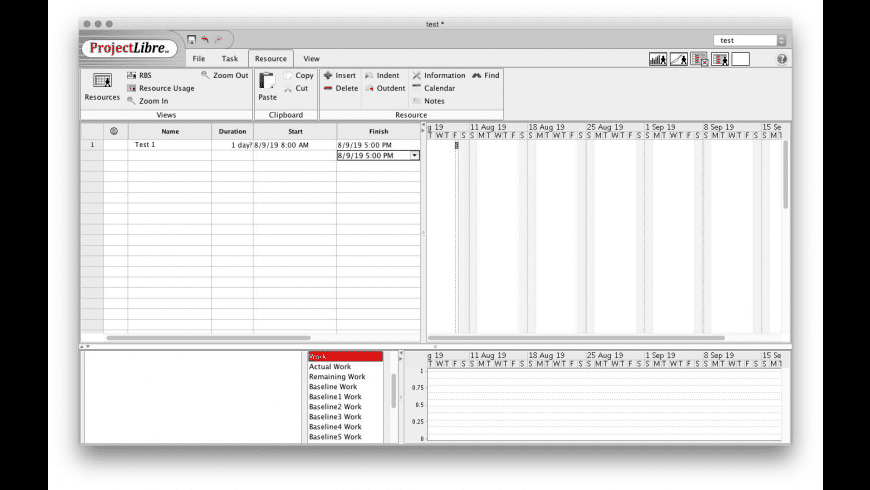This screenshot has width=870, height=490.
Task: Select 'Baseline5 Work' in the list
Action: [345, 436]
